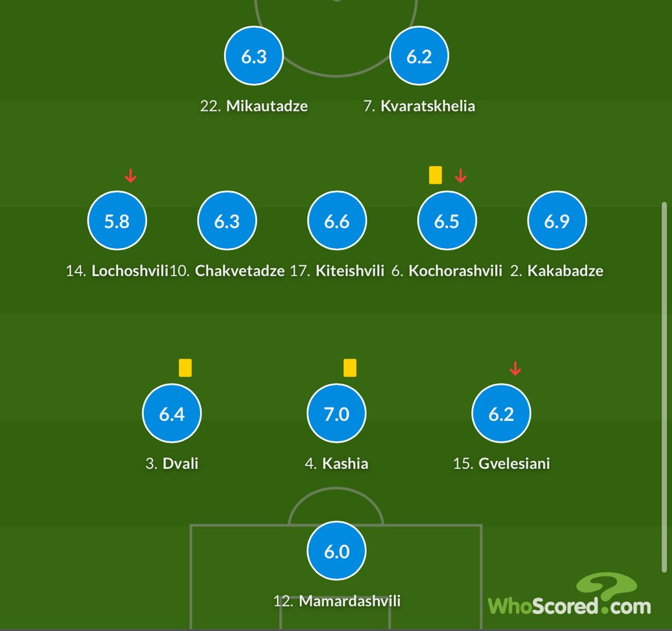The width and height of the screenshot is (672, 631).
Task: Select Kashia's 7.0 rating circle
Action: [x=337, y=413]
